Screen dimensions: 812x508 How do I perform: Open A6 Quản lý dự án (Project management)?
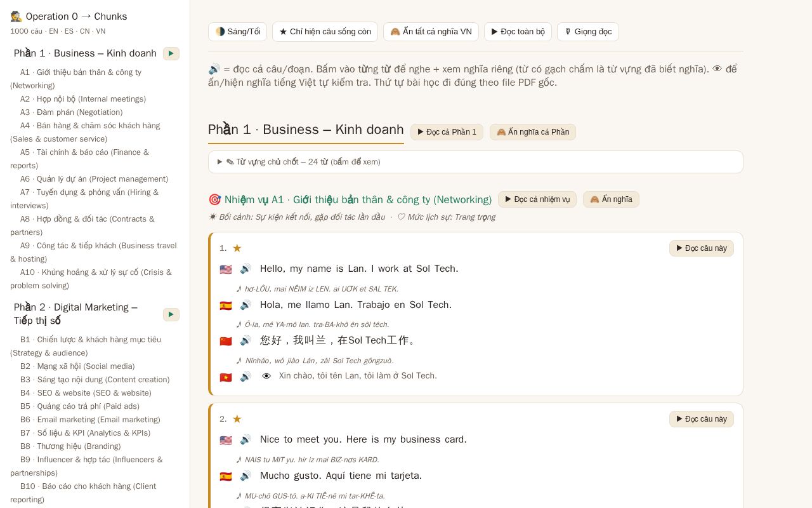pyautogui.click(x=94, y=179)
